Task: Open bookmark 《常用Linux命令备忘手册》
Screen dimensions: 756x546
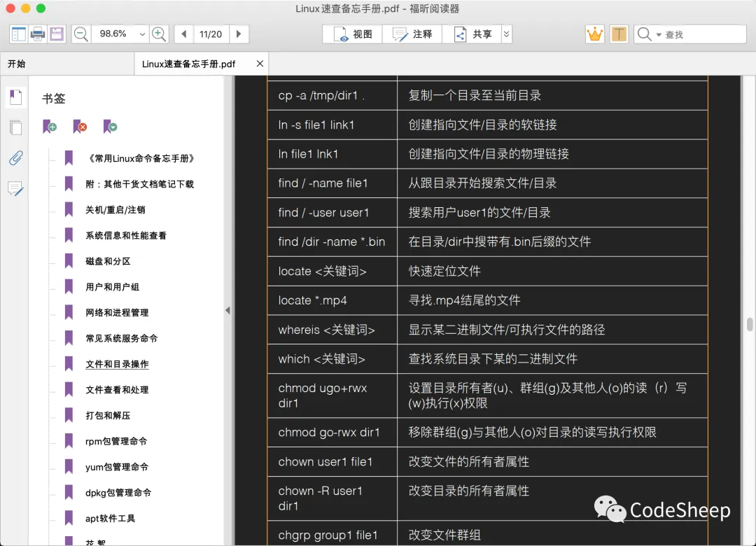Action: click(x=140, y=158)
